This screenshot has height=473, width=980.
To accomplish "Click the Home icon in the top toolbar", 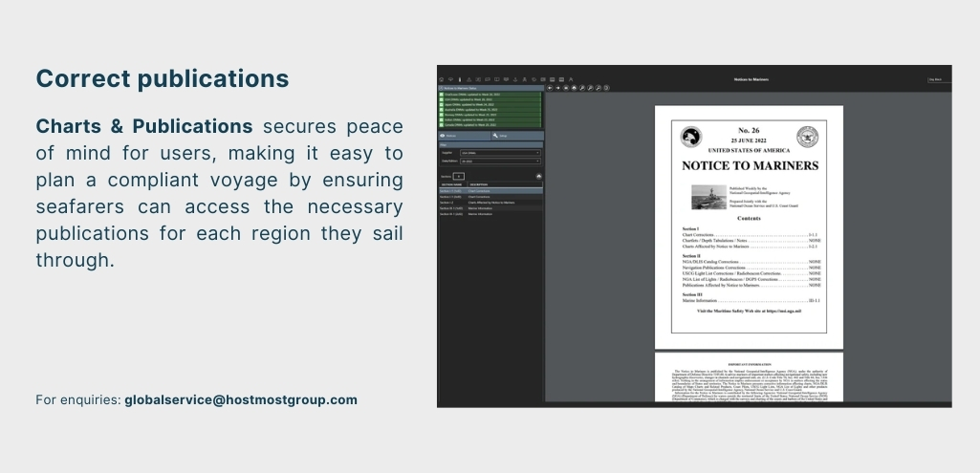I will click(x=441, y=78).
